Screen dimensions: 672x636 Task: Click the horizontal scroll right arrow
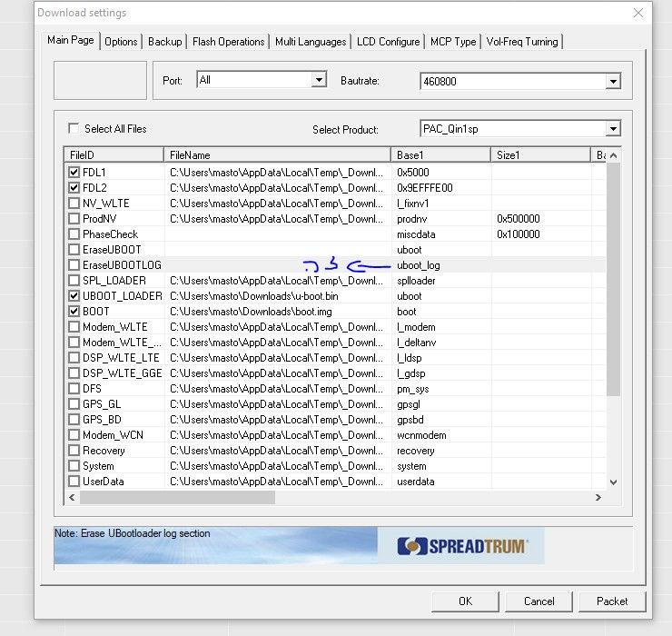coord(598,498)
